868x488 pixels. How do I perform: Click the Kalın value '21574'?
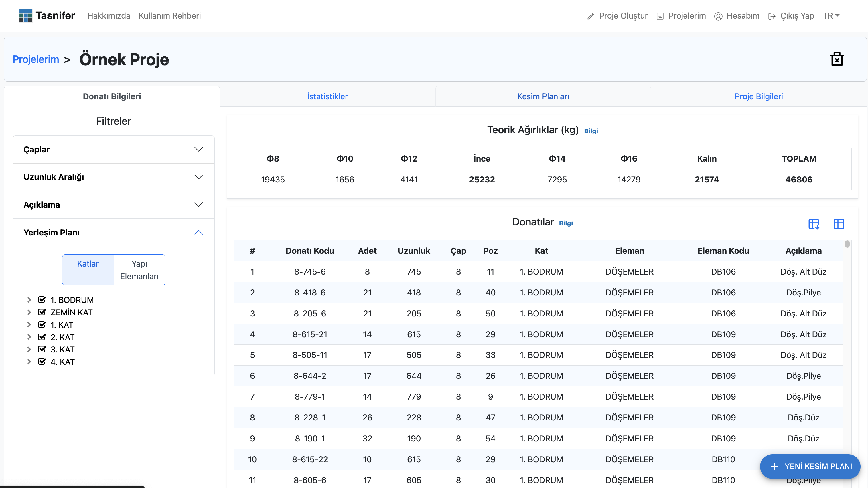coord(707,180)
